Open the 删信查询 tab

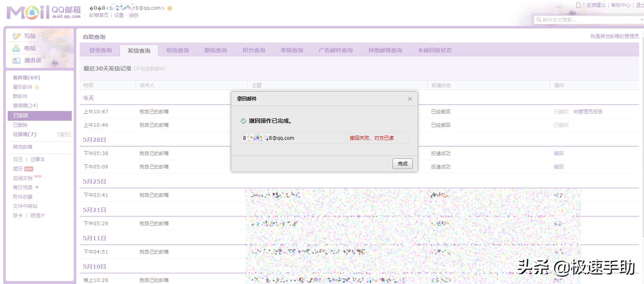tap(216, 50)
